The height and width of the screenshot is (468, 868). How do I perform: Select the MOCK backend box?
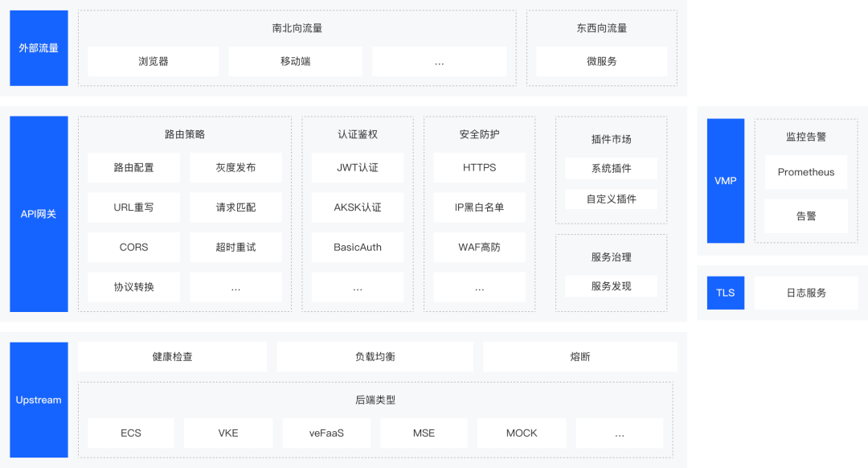point(522,433)
